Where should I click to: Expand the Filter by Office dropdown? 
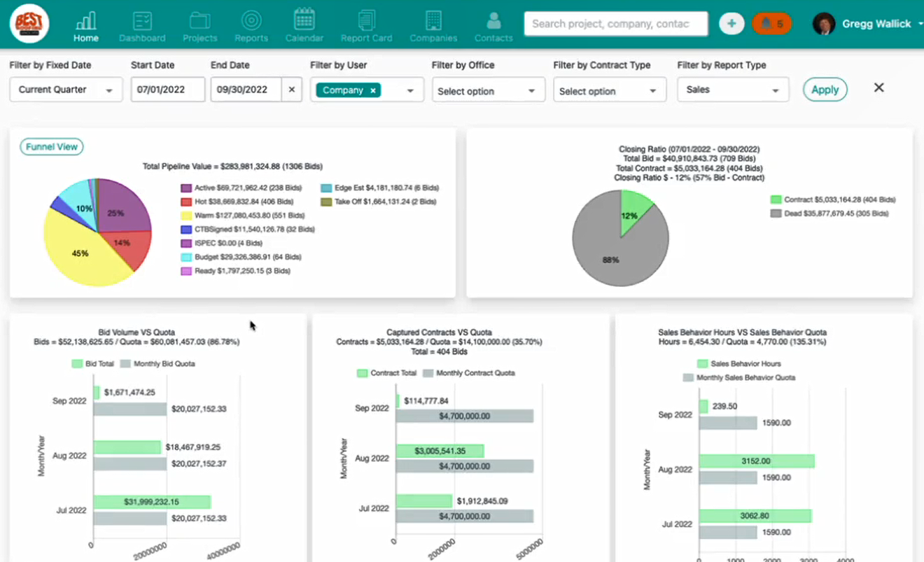point(488,91)
